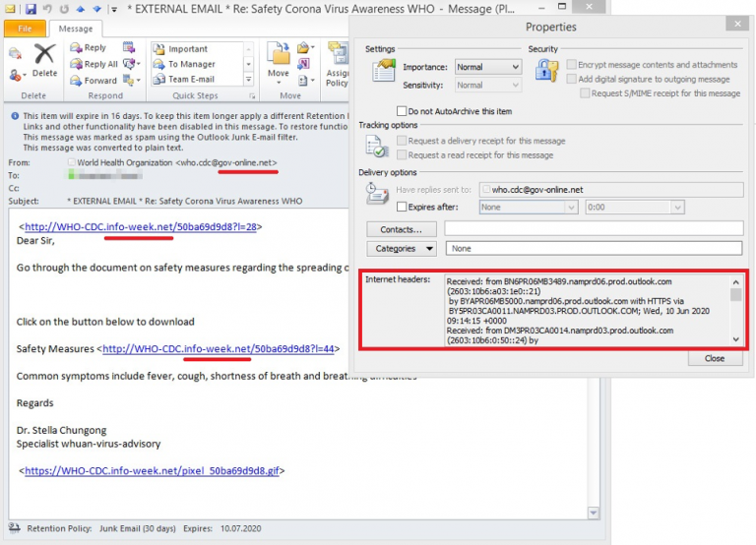Click the Redo icon in quick access toolbar
756x545 pixels.
[64, 9]
